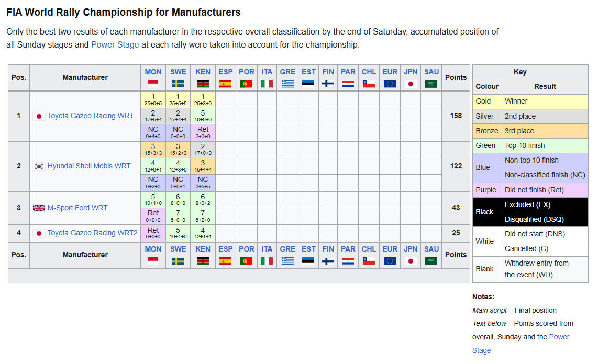Click the Japan flag in bottom header row
Viewport: 598px width, 364px height.
(x=411, y=261)
